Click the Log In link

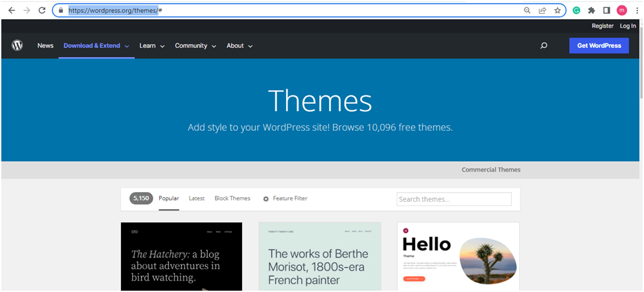coord(628,26)
